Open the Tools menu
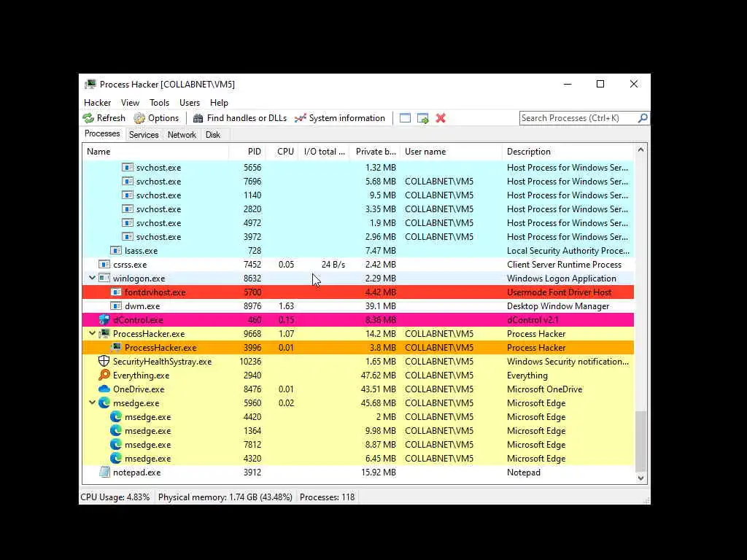 point(159,102)
